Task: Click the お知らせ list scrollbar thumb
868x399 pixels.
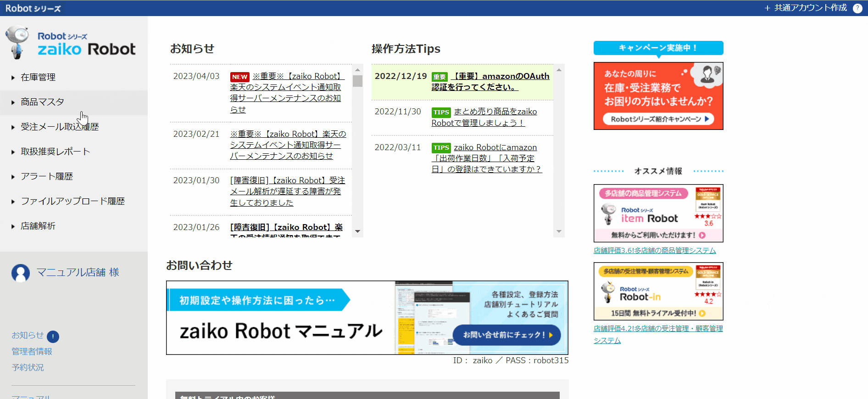Action: 357,81
